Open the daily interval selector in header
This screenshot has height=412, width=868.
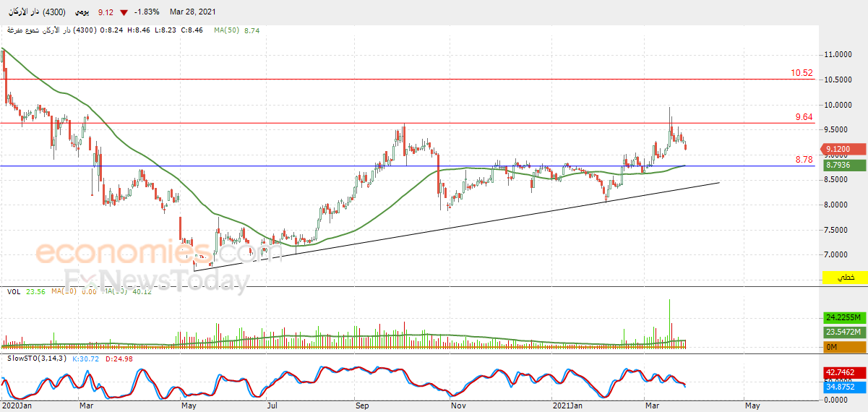click(83, 12)
